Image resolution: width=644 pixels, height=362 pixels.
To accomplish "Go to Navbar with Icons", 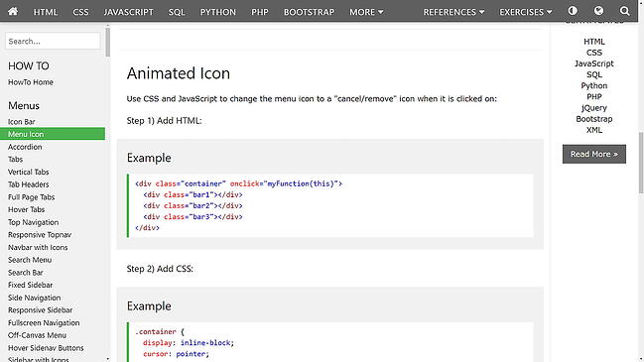I will [38, 247].
